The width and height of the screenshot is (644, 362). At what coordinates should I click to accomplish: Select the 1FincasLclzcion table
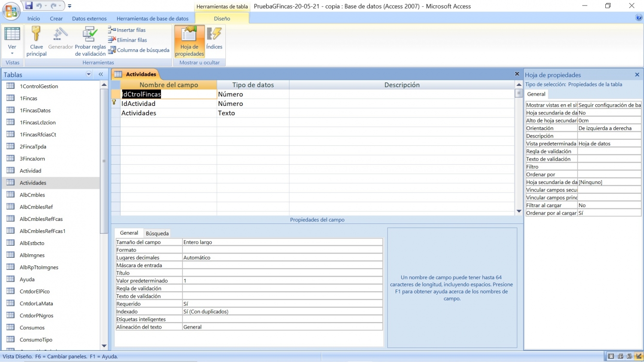pos(37,122)
